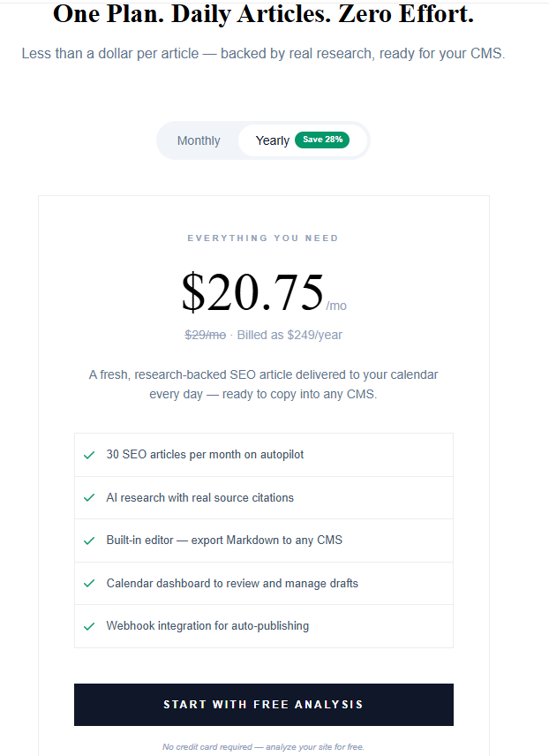This screenshot has width=549, height=756.
Task: Click the Built-in editor Markdown export row
Action: [x=224, y=541]
